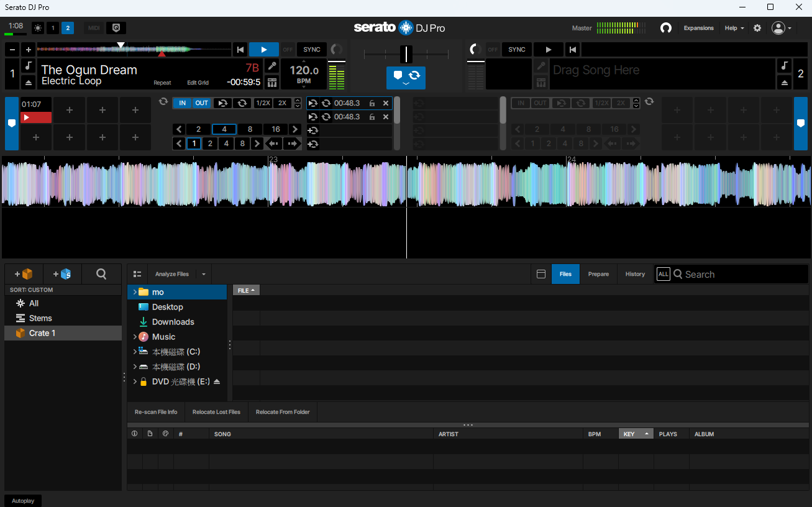Image resolution: width=812 pixels, height=507 pixels.
Task: Click in the library Search field
Action: [739, 274]
